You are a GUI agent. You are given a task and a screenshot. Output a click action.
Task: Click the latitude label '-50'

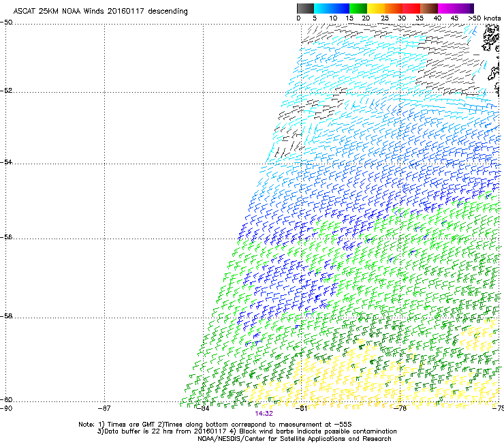point(6,22)
